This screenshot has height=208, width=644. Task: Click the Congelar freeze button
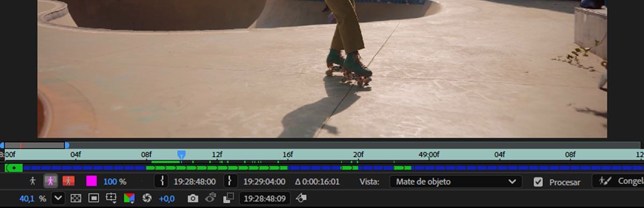tap(618, 181)
